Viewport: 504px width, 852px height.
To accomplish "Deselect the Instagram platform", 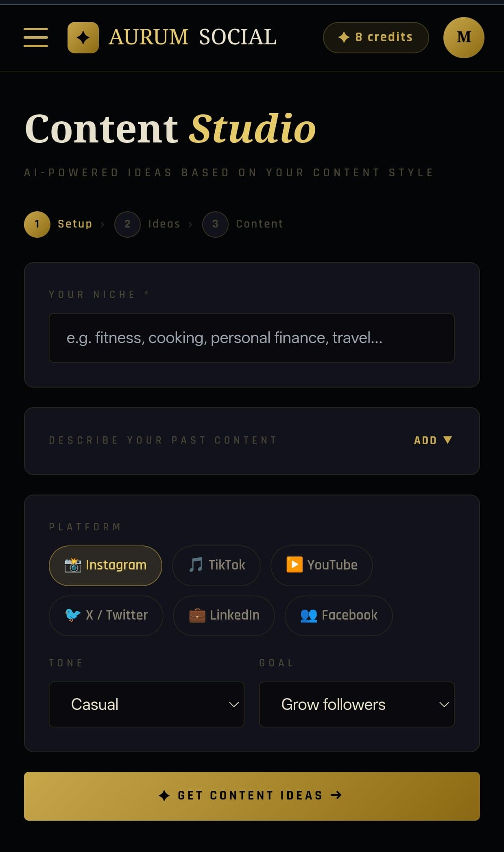I will [x=105, y=565].
